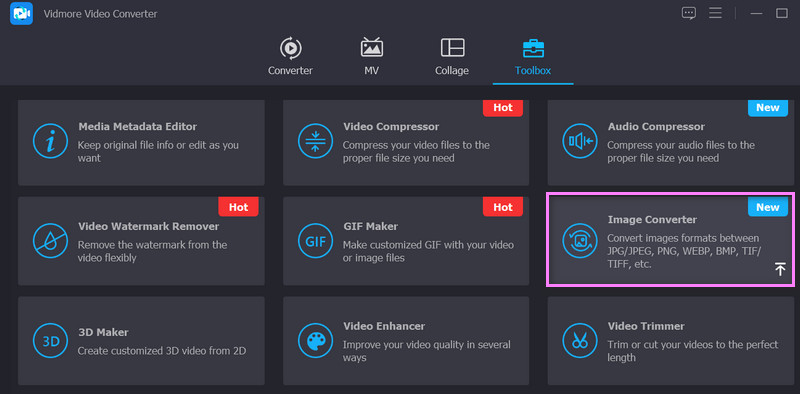Click the Audio Compressor speaker icon
Screen dimensions: 800x394
(x=580, y=141)
